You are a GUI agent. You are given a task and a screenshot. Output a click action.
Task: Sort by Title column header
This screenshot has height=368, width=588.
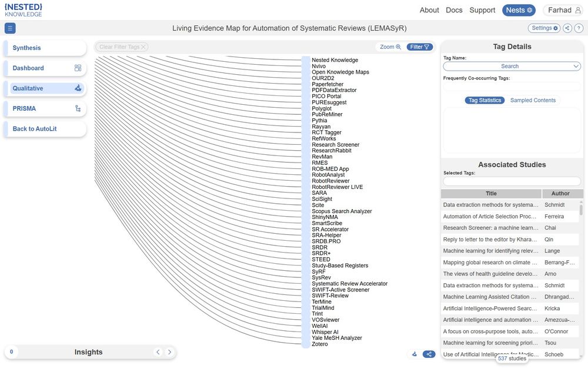[x=491, y=193]
